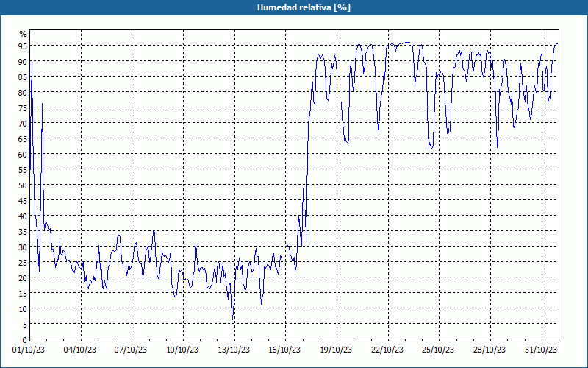588x368 pixels.
Task: Click the 16/10/23 date label
Action: pos(284,350)
